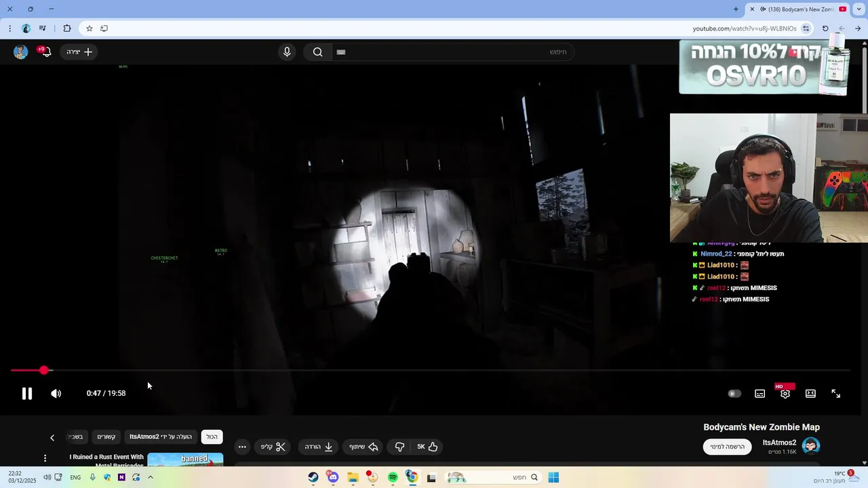The height and width of the screenshot is (488, 868).
Task: Select the 'הכול' filter chip
Action: pos(212,437)
